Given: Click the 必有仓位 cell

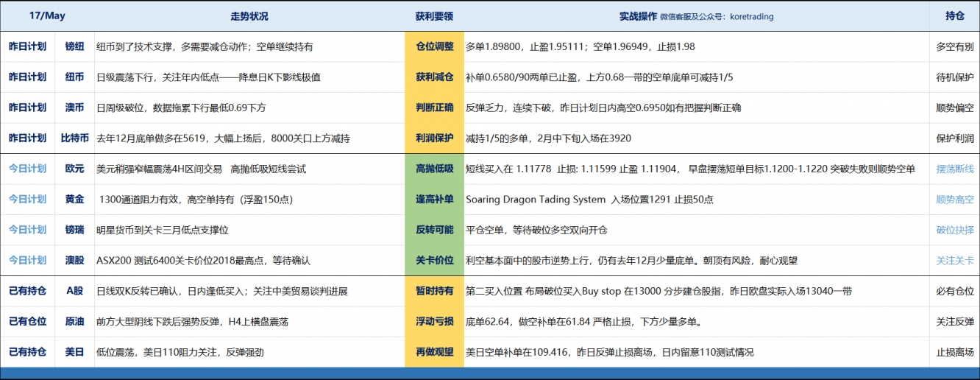Looking at the screenshot, I should [954, 291].
